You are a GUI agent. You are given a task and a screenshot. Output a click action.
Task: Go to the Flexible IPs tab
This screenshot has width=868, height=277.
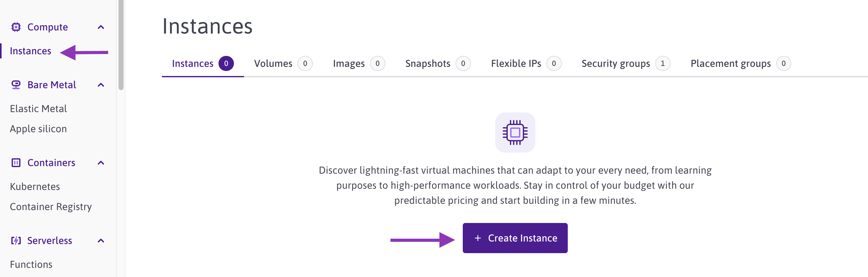click(x=516, y=64)
